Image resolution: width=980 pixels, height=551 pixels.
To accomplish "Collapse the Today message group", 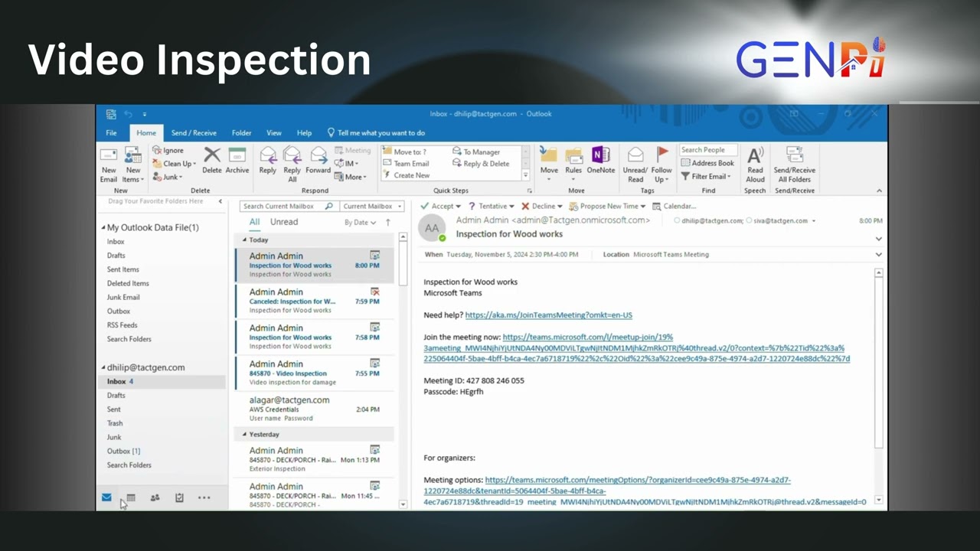I will (x=244, y=240).
